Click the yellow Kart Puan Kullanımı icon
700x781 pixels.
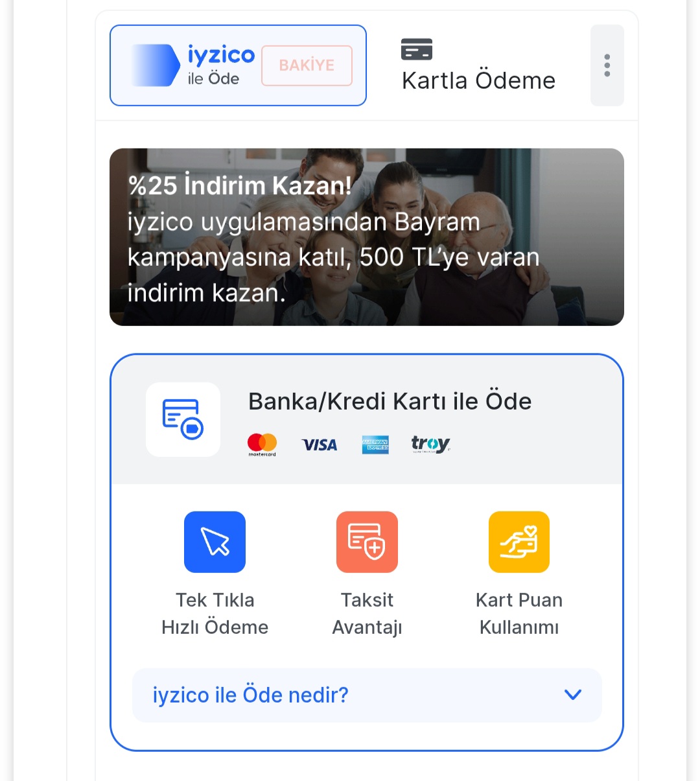519,542
